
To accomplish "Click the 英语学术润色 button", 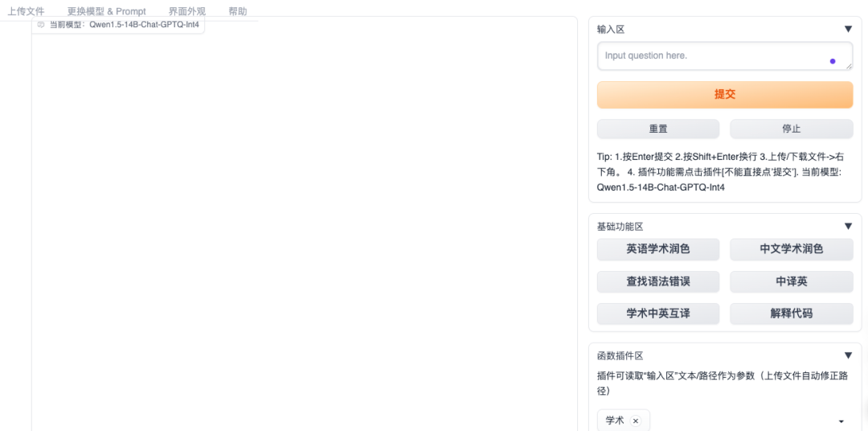I will (658, 249).
